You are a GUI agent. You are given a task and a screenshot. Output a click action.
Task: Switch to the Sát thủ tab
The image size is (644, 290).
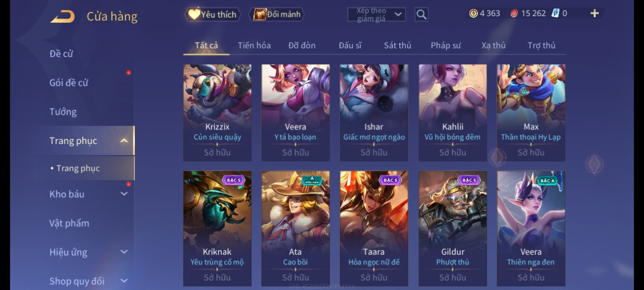(x=397, y=45)
